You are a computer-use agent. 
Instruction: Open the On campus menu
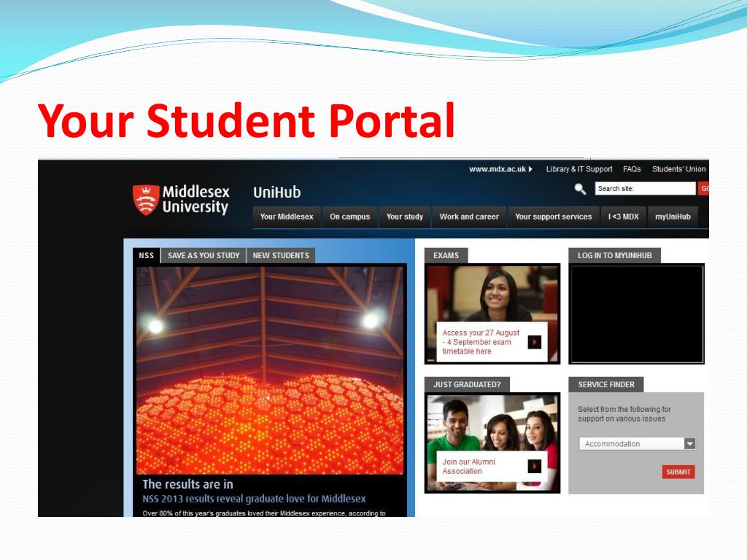point(349,217)
